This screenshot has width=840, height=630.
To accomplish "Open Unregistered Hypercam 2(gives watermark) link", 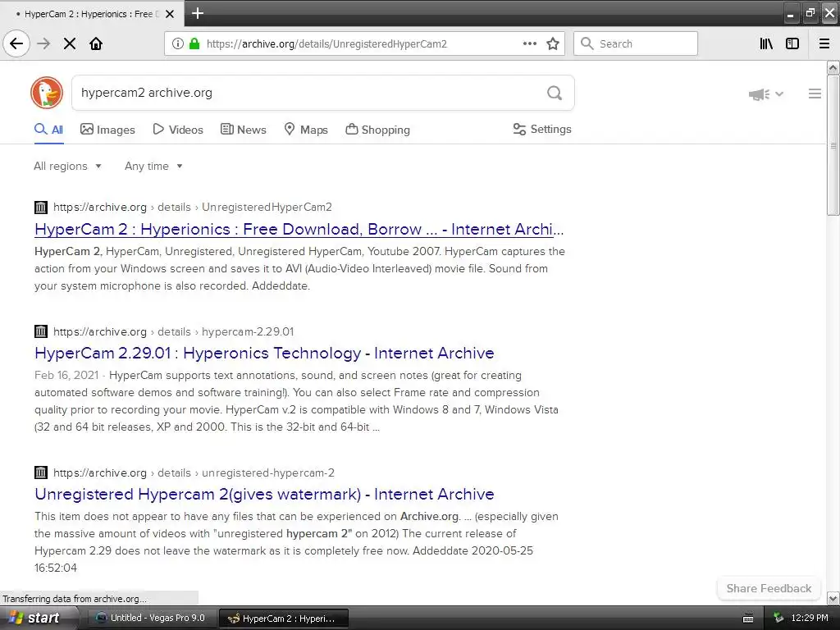I will 264,494.
